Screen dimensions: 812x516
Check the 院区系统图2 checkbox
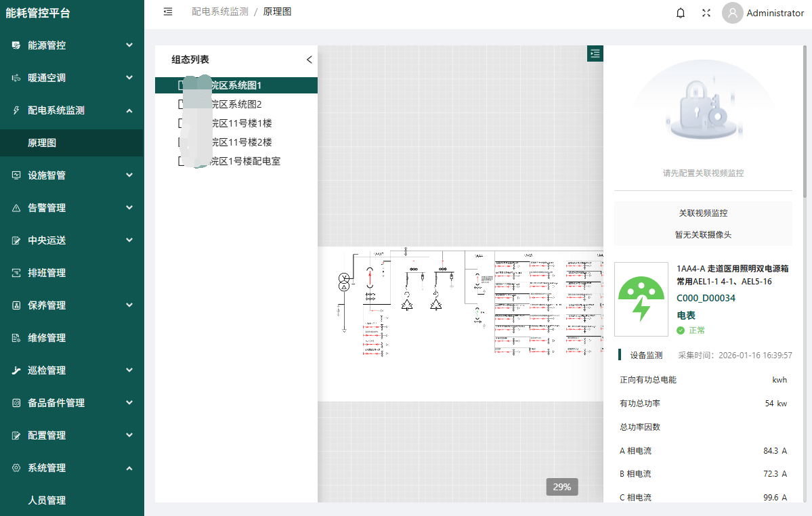[181, 104]
